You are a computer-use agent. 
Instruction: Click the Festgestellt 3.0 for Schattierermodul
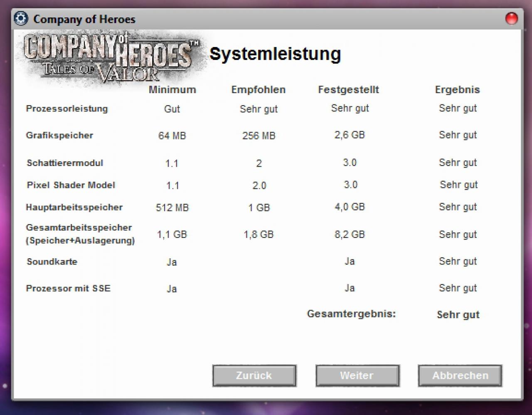pos(350,163)
